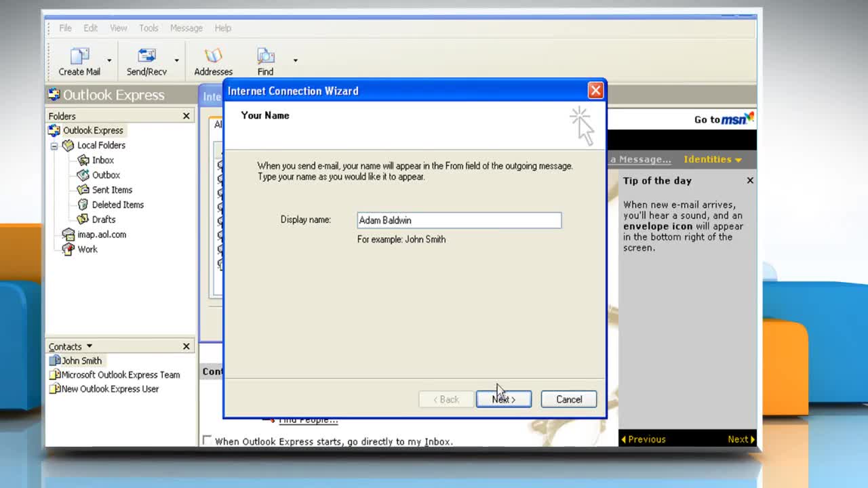
Task: Click the Cancel button in the wizard
Action: coord(569,399)
